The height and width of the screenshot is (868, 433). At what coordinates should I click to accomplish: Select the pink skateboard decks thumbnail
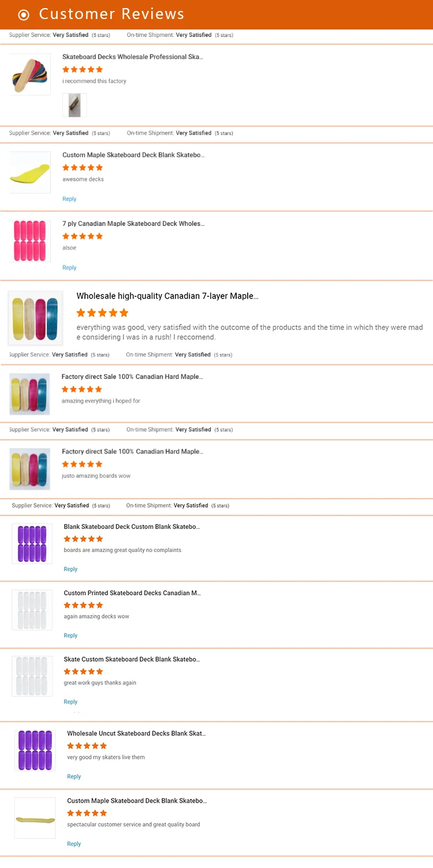(31, 241)
